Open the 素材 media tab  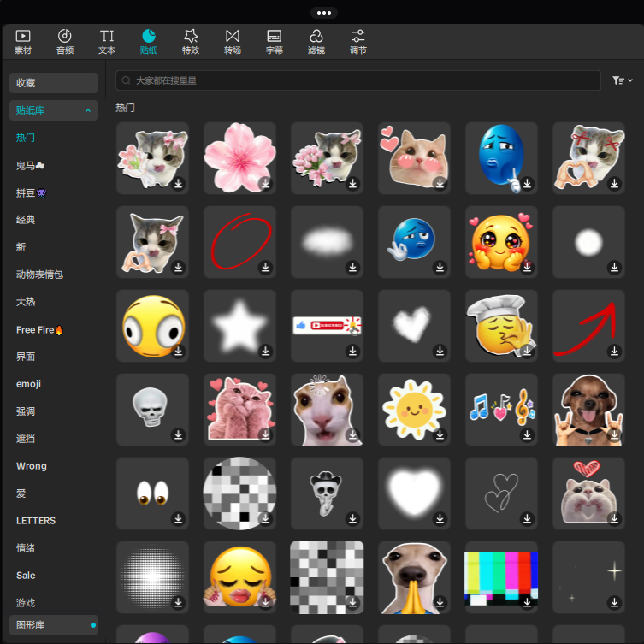tap(23, 42)
